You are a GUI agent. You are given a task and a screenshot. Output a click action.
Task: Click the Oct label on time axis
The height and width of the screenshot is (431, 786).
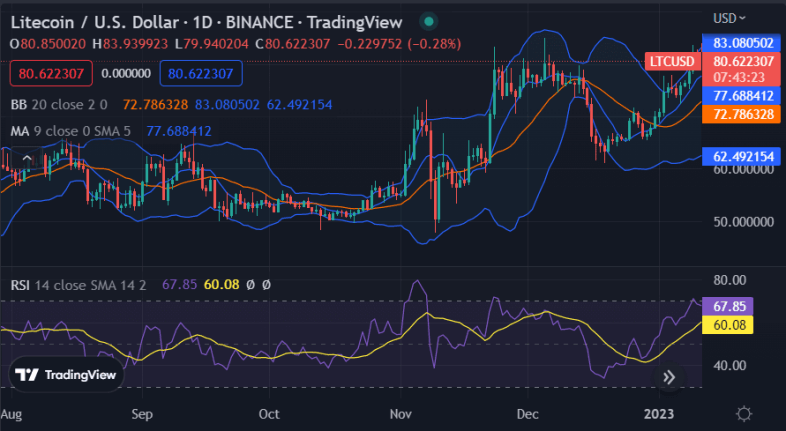[269, 414]
